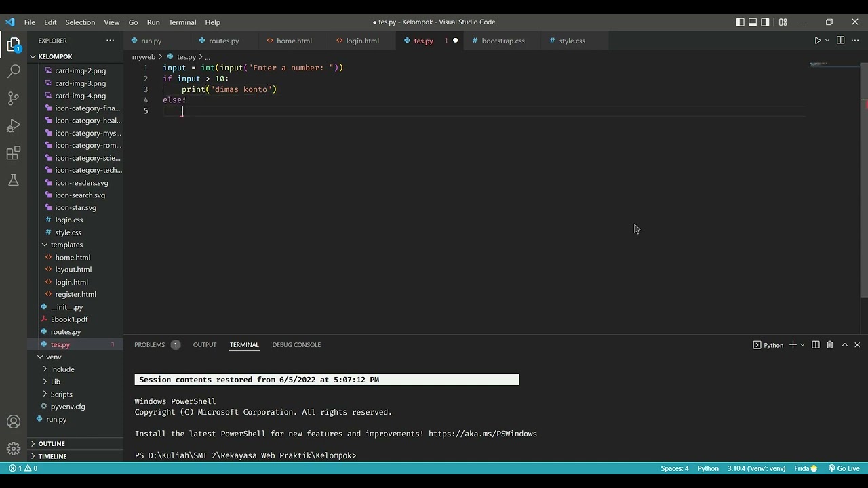
Task: Switch to the login.html editor tab
Action: (363, 41)
